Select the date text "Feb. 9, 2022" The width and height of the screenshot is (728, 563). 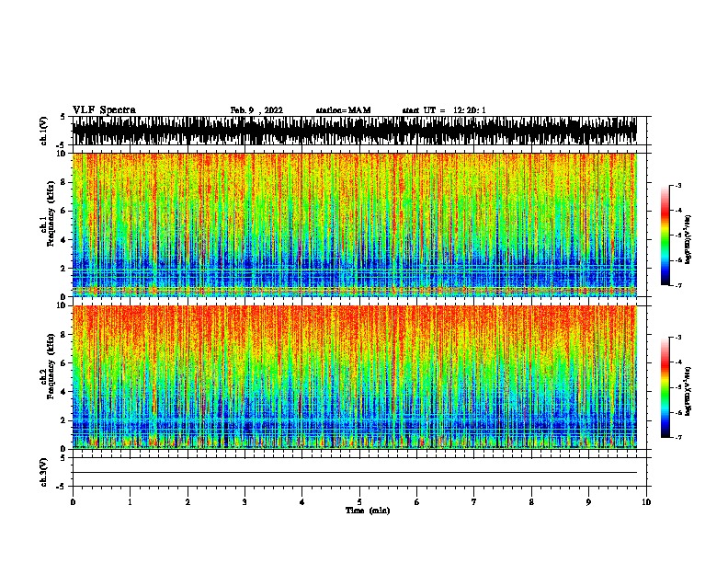(x=256, y=110)
